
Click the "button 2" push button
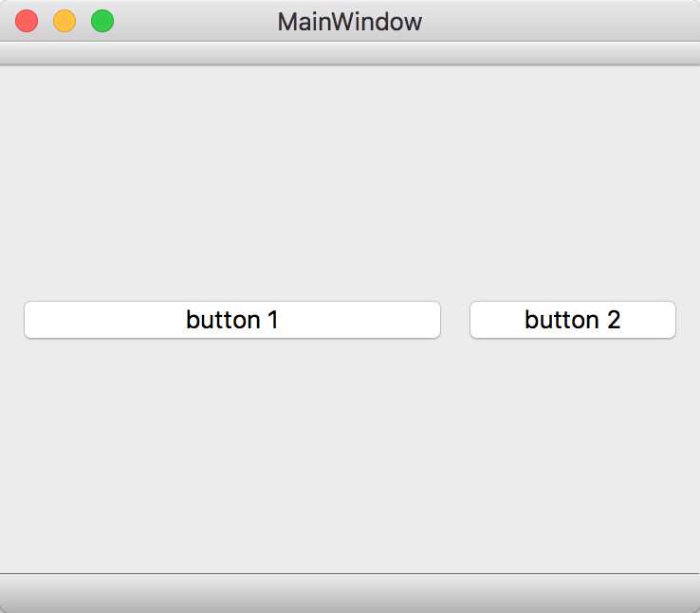[x=573, y=320]
